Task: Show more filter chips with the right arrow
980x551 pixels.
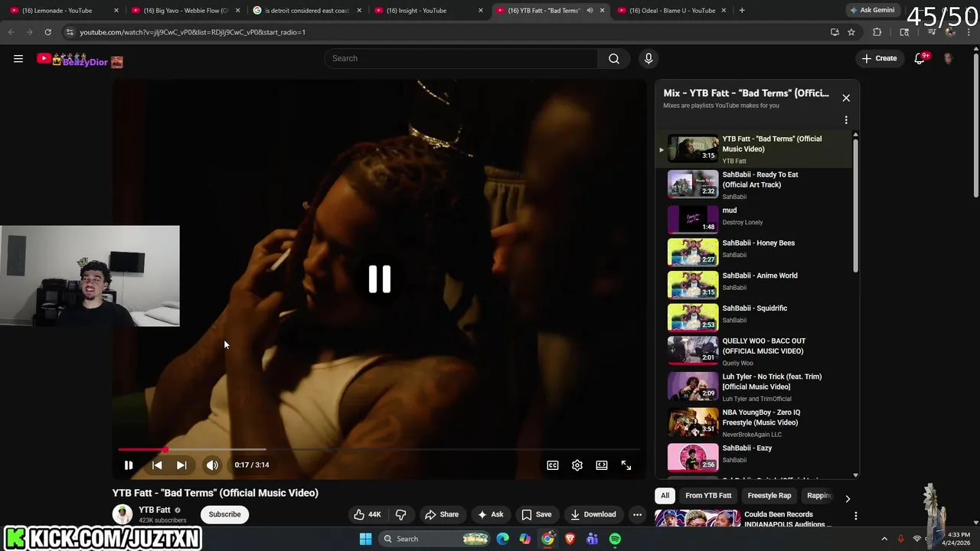Action: [848, 498]
